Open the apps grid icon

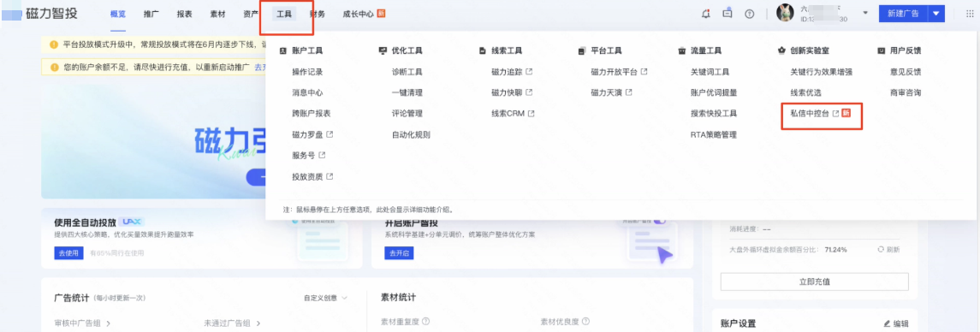pos(970,14)
